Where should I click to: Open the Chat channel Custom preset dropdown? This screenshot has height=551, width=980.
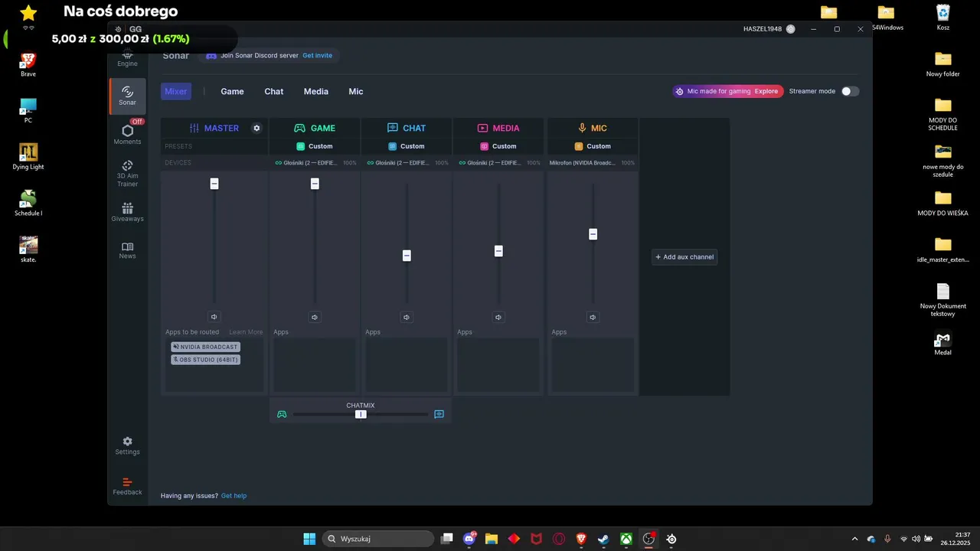point(407,146)
